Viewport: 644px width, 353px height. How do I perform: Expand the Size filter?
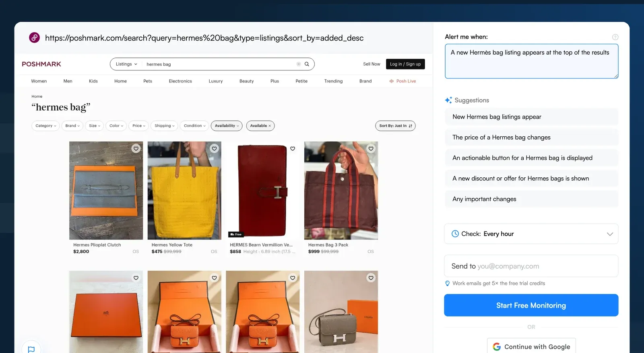(x=95, y=126)
